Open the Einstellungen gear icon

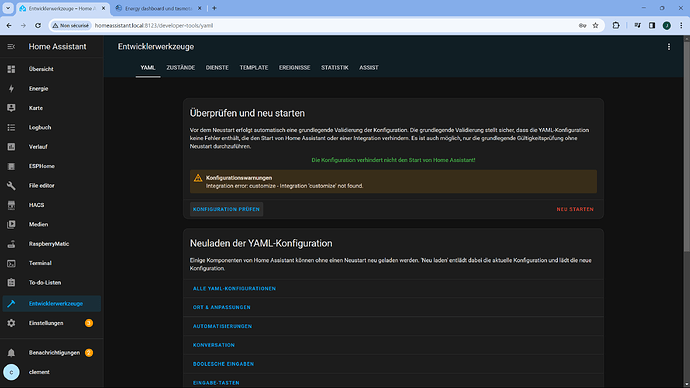11,323
